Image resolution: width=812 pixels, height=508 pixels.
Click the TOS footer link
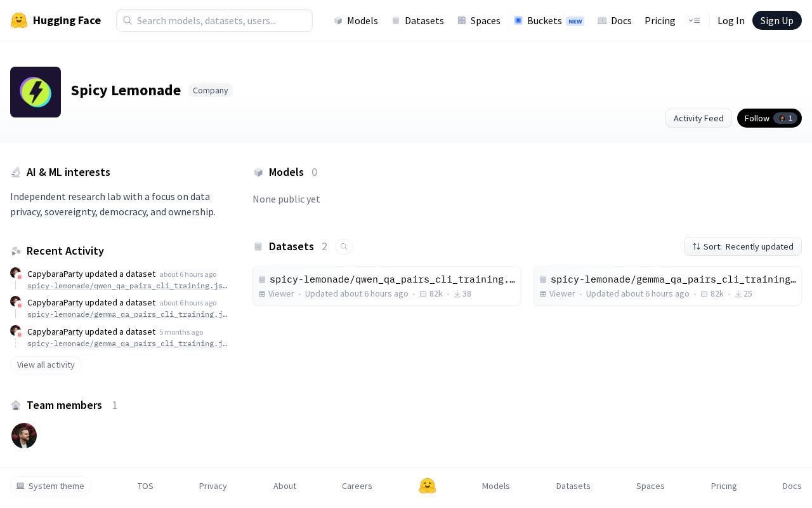point(145,486)
